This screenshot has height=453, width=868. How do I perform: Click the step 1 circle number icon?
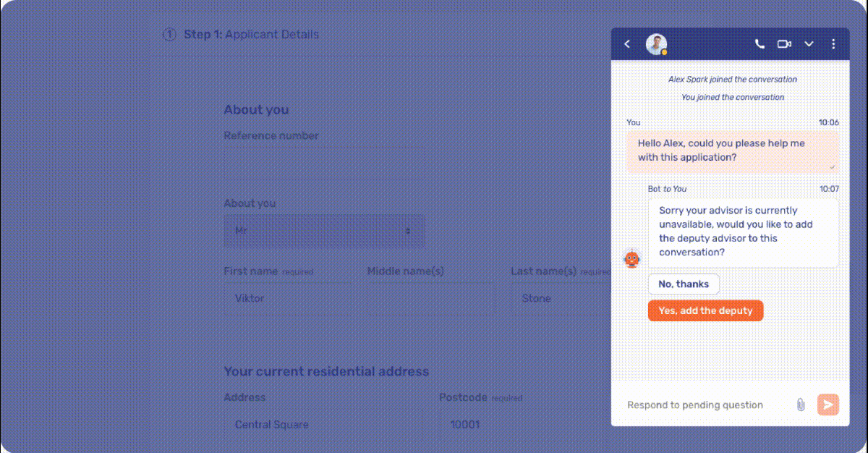(169, 34)
